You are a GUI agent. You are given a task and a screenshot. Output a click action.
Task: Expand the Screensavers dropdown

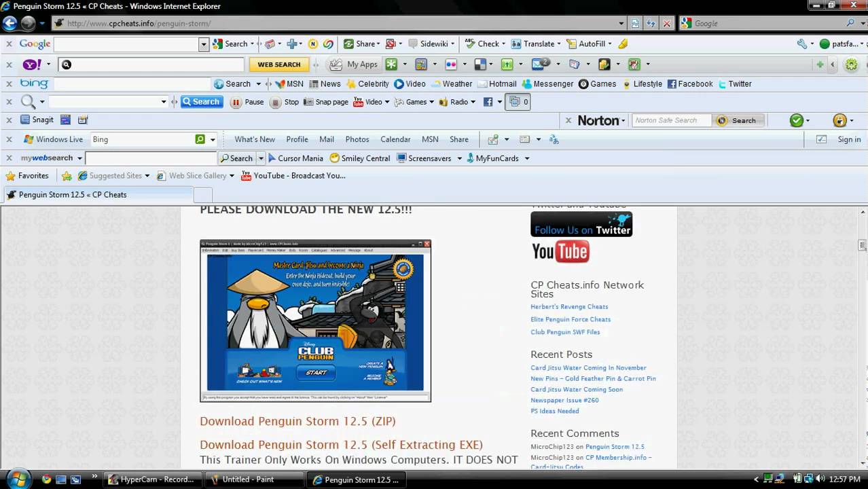click(x=459, y=158)
